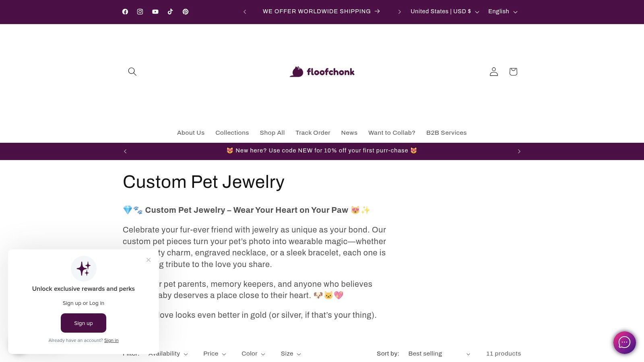This screenshot has height=362, width=644.
Task: Open the Track Order menu item
Action: click(313, 133)
